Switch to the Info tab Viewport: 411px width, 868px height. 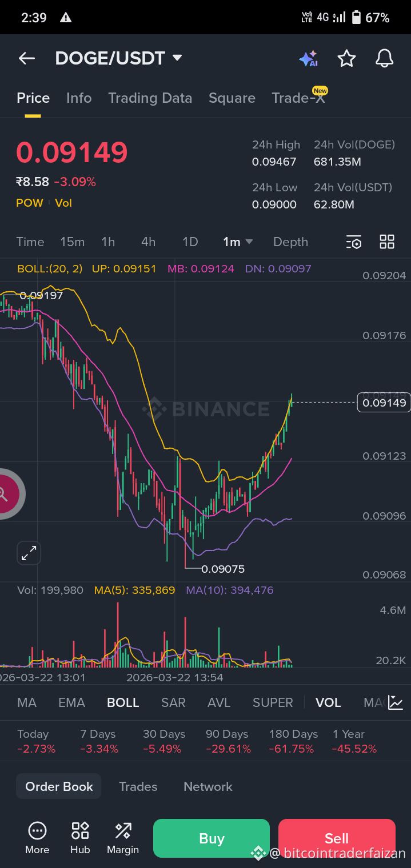(79, 98)
